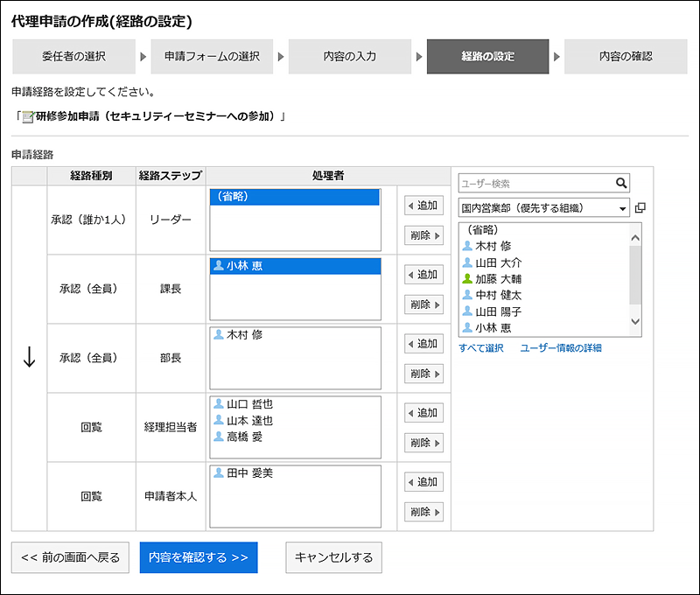Click the user list scroll up arrow
The width and height of the screenshot is (700, 595).
(x=635, y=238)
